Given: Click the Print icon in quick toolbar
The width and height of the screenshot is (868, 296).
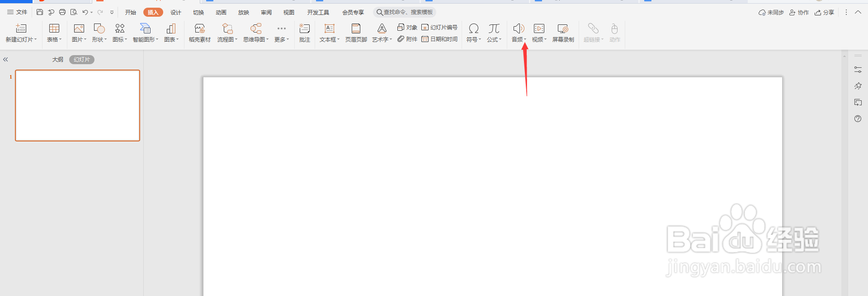Looking at the screenshot, I should click(62, 12).
